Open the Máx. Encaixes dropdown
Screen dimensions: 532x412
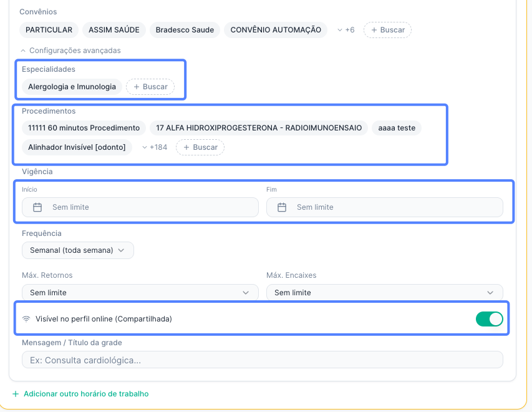[x=384, y=292]
